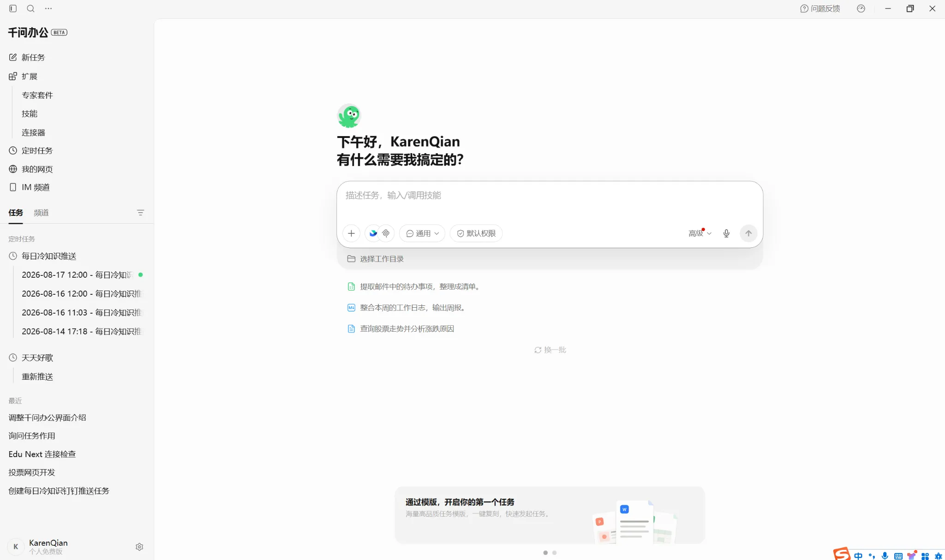Click the K user avatar
This screenshot has width=945, height=560.
(x=16, y=547)
